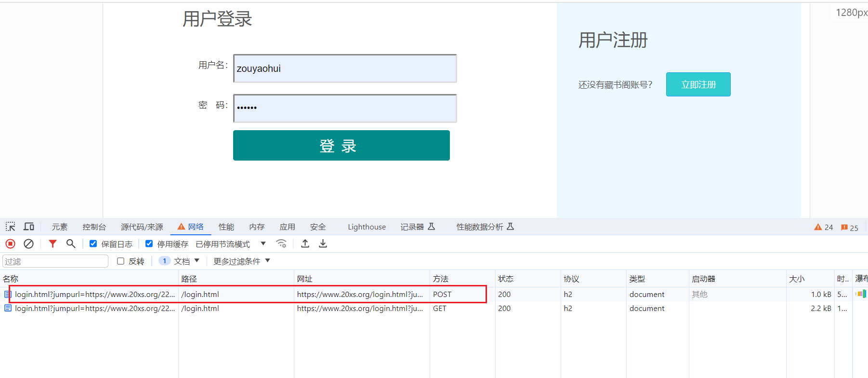Click the green 登录 button
Image resolution: width=868 pixels, height=378 pixels.
342,145
